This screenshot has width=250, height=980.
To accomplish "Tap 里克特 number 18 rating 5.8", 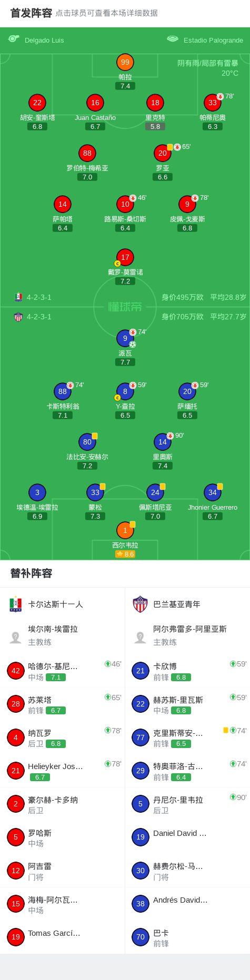I will click(155, 126).
